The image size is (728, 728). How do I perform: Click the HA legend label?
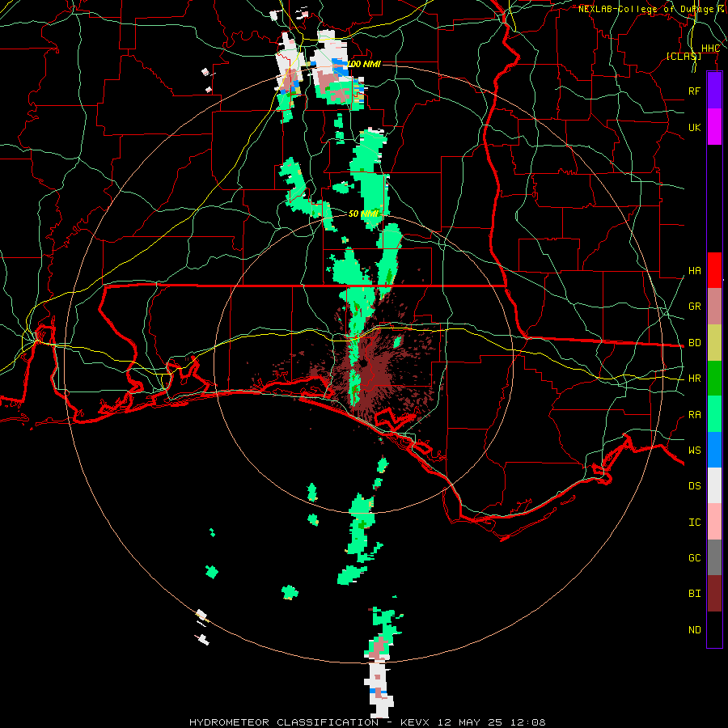point(695,271)
